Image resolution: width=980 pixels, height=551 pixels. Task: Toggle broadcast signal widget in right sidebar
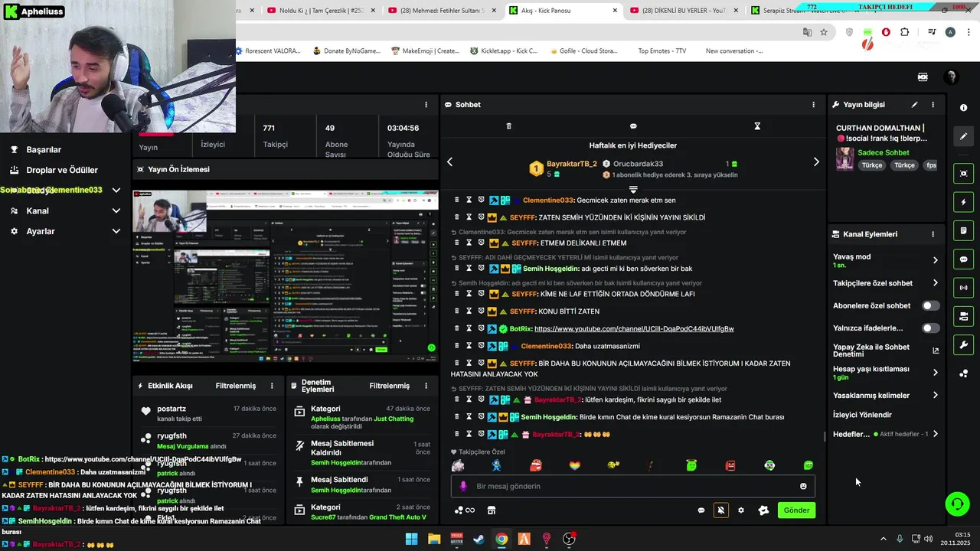[964, 288]
